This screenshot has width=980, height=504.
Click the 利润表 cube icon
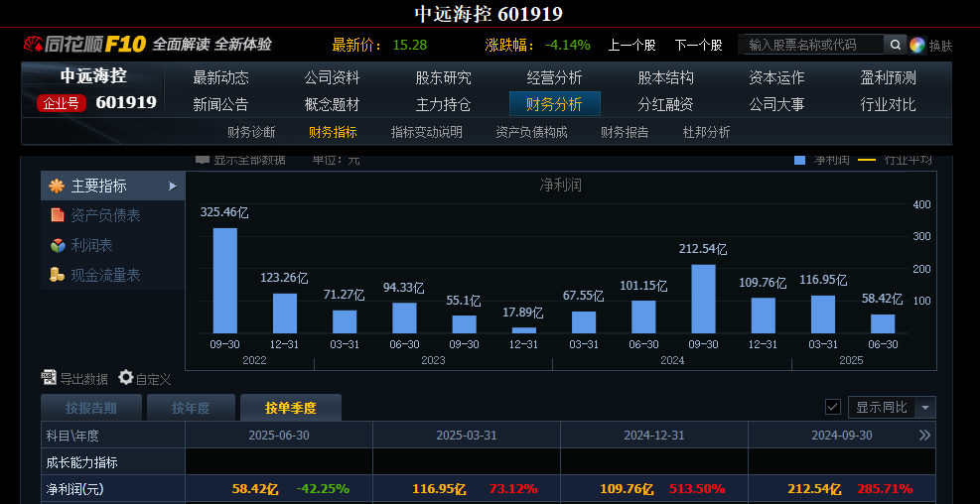(x=58, y=245)
